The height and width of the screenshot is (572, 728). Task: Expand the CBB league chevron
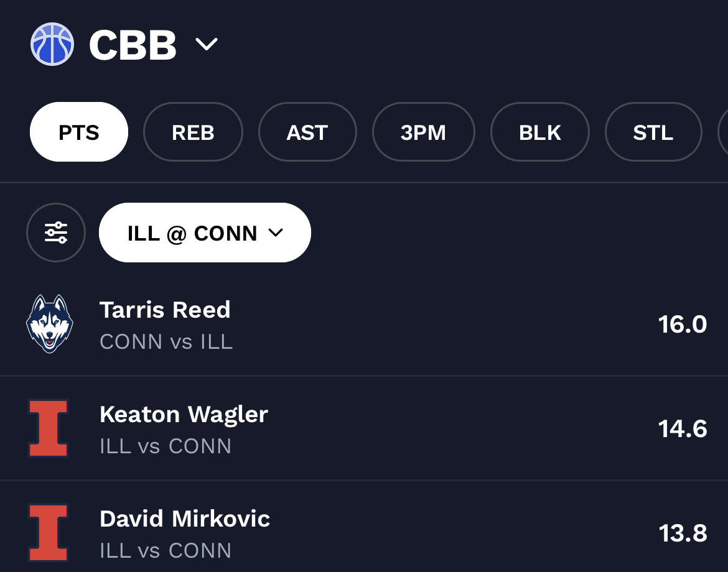coord(207,44)
